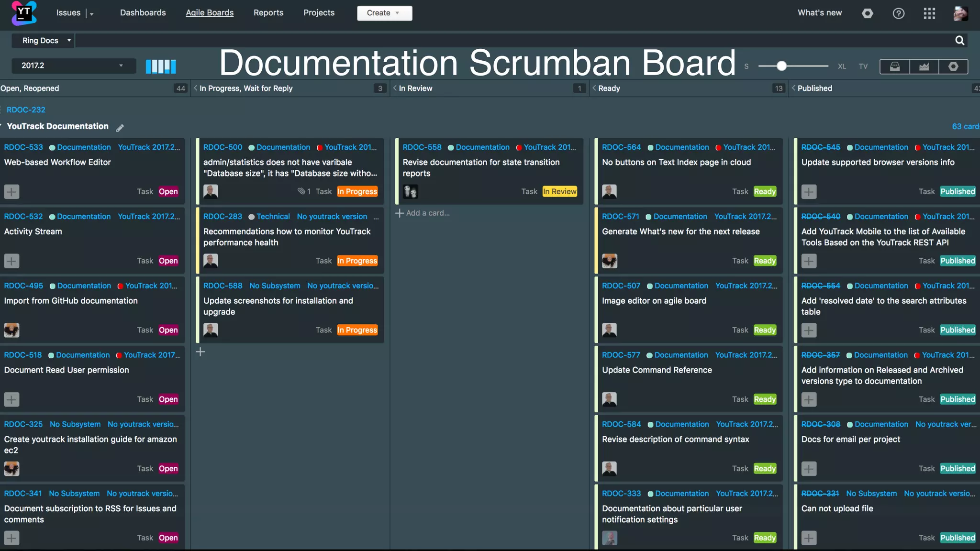Open board settings hexagon icon
This screenshot has width=980, height=551.
(x=953, y=66)
